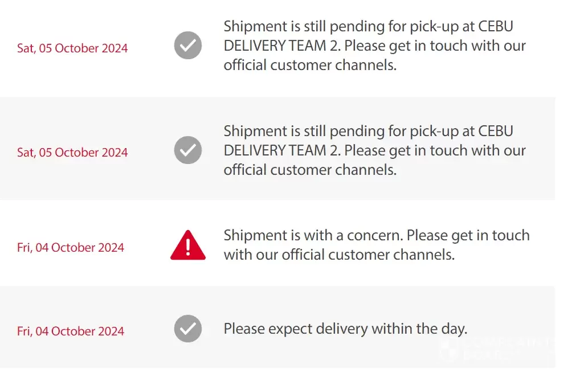Click the red warning triangle icon
Image resolution: width=588 pixels, height=373 pixels.
coord(188,245)
